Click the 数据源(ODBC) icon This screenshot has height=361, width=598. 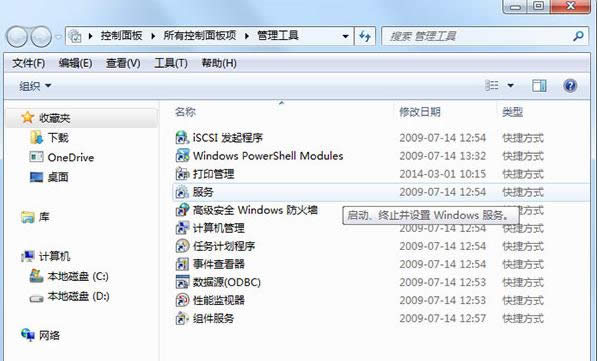[x=182, y=282]
